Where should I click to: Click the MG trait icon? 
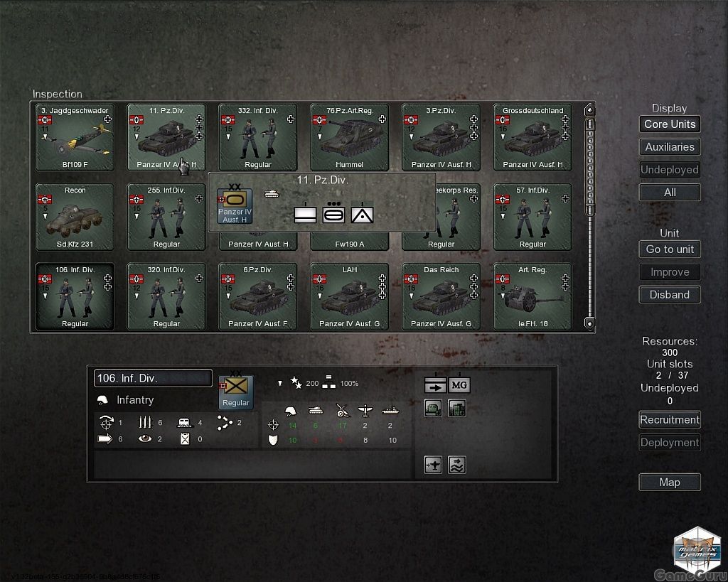click(x=459, y=384)
